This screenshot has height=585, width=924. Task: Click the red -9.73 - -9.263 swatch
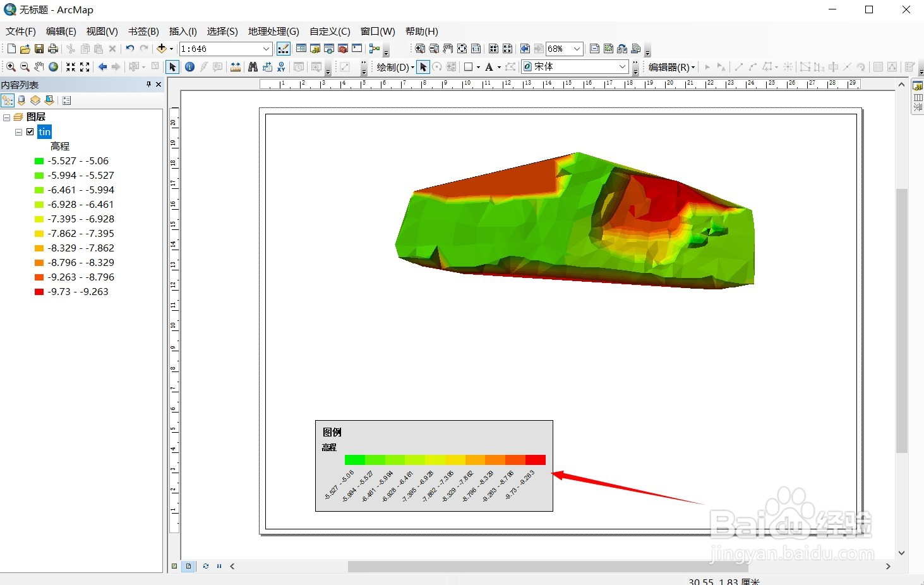click(39, 292)
